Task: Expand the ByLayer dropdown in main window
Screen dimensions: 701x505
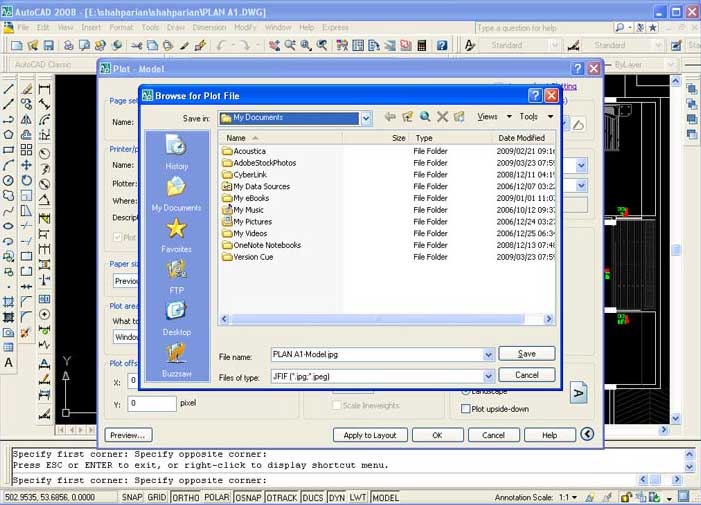Action: pos(670,65)
